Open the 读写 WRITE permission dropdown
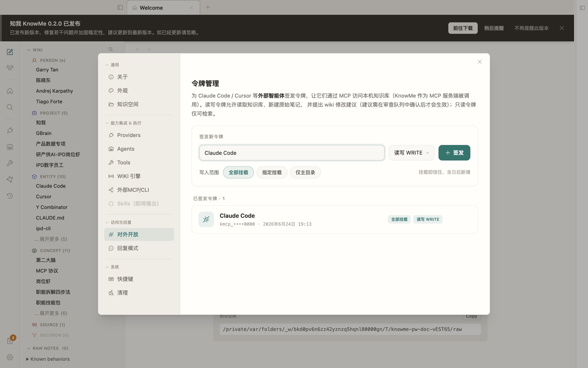The image size is (588, 368). (x=411, y=153)
